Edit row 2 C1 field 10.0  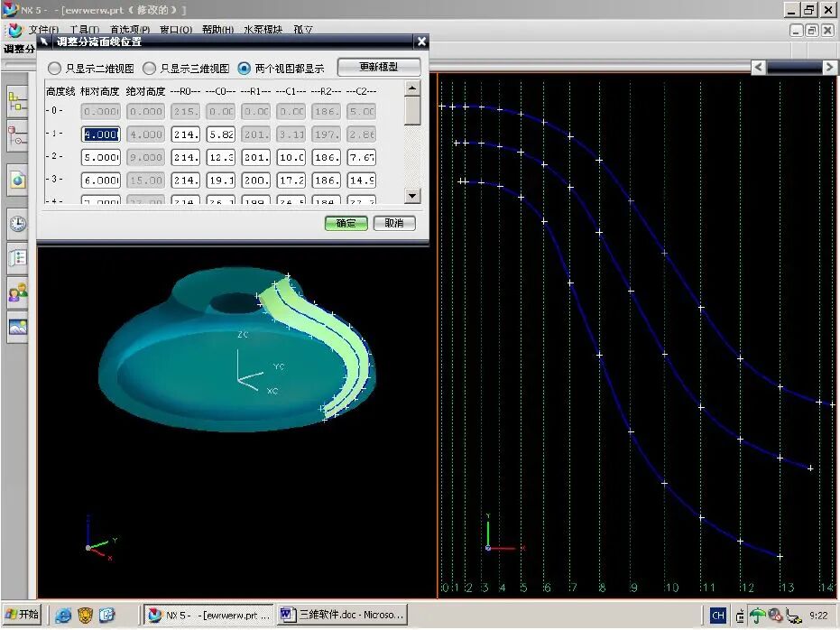[x=291, y=157]
